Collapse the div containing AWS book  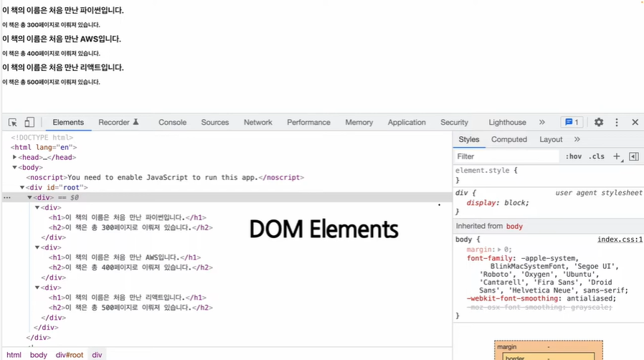(37, 247)
